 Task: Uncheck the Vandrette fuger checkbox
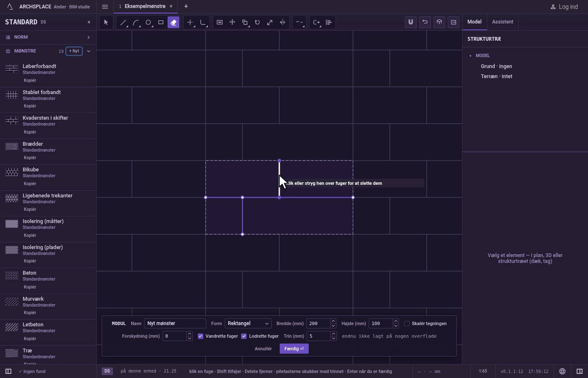click(x=201, y=336)
